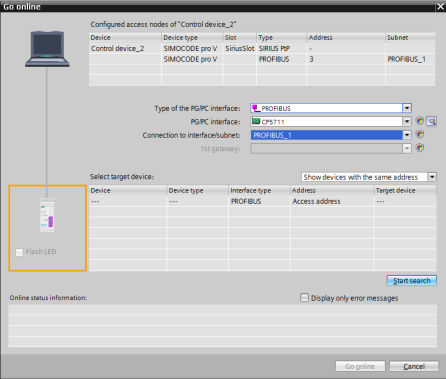Open the PG/PC interface CP5711 dropdown

pyautogui.click(x=407, y=121)
